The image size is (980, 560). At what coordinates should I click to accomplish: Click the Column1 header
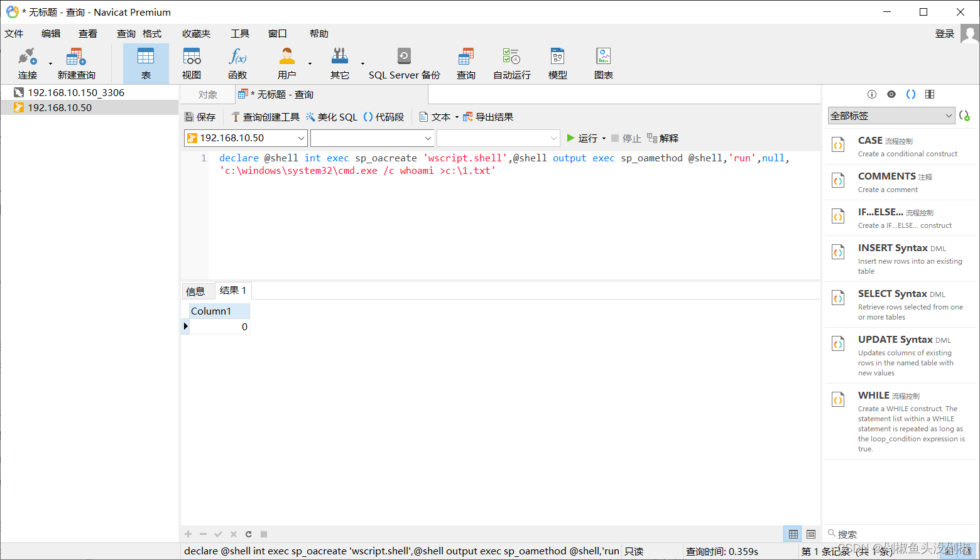[x=220, y=311]
